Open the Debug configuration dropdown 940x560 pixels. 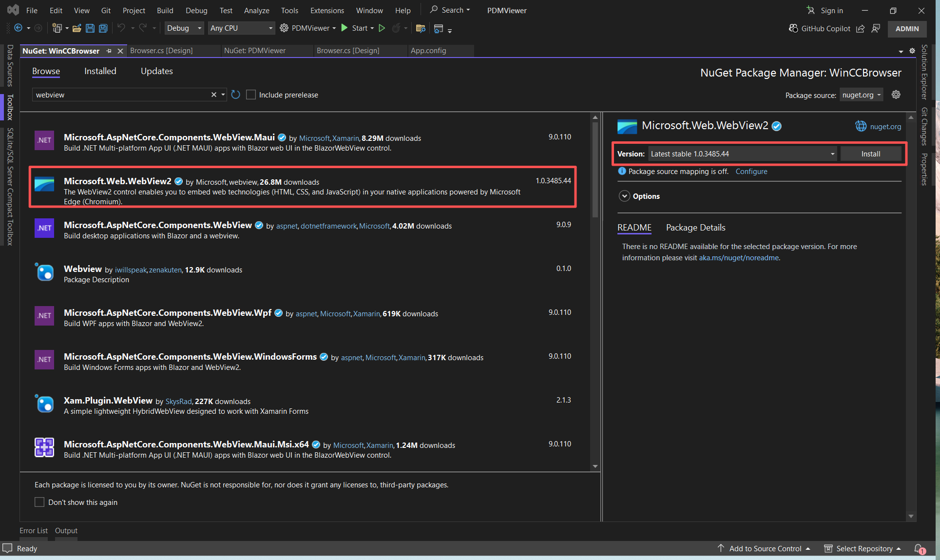[x=184, y=28]
